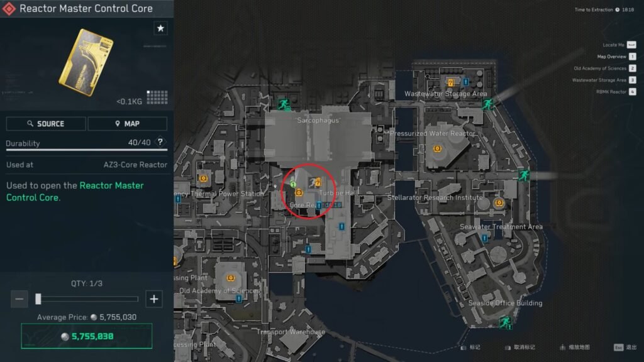Viewport: 644px width, 362px height.
Task: Click the Sarcophagus map label
Action: coord(318,120)
